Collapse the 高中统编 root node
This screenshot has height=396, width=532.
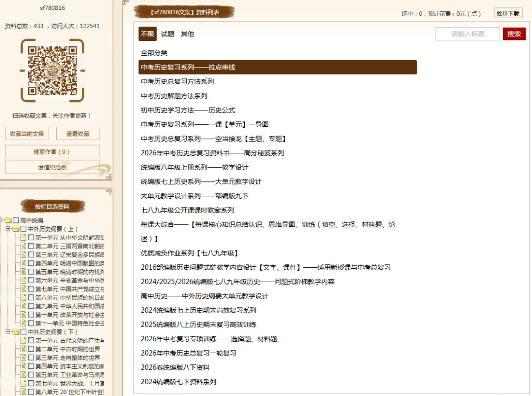click(1, 220)
